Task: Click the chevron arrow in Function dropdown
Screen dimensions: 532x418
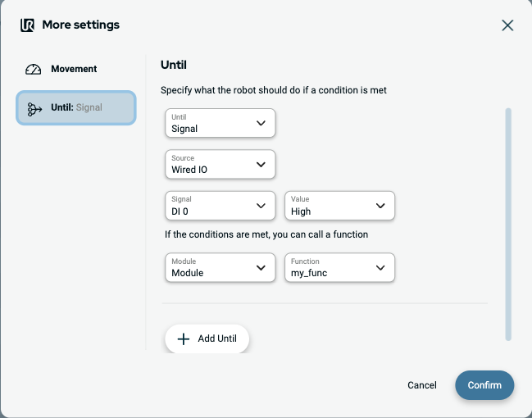Action: (x=380, y=267)
